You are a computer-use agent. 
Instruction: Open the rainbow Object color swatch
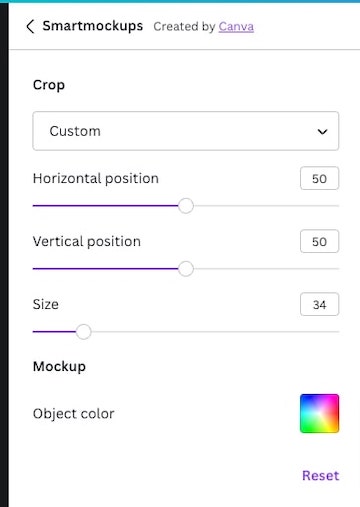click(x=319, y=413)
